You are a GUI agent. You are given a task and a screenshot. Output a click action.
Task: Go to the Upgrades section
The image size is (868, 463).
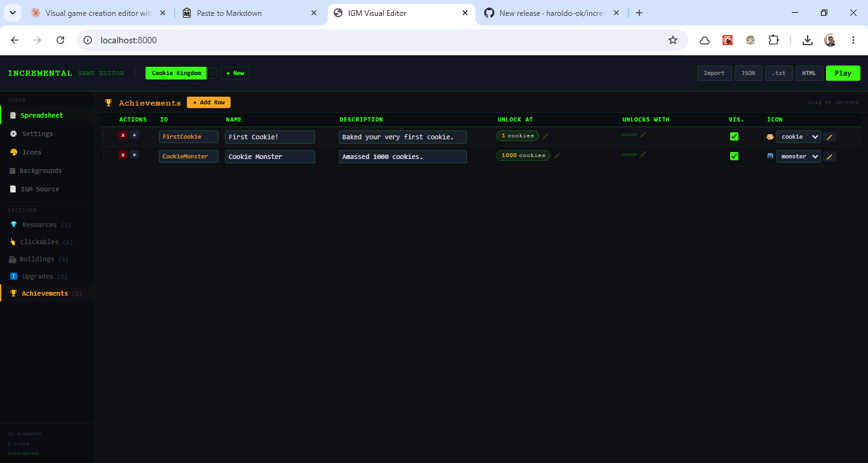(47, 276)
